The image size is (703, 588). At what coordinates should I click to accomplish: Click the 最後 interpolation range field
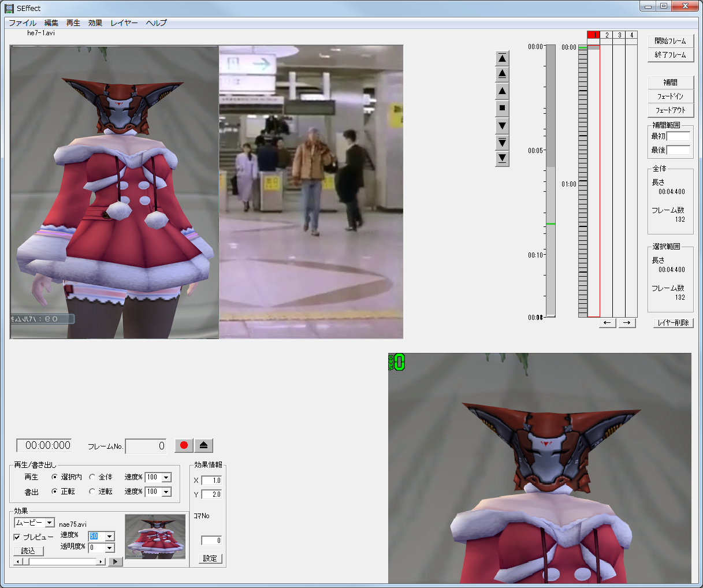click(678, 150)
